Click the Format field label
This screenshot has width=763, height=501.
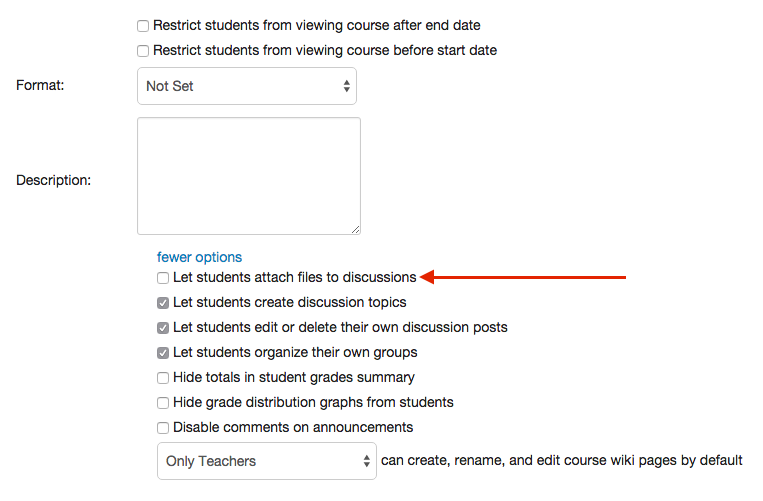pyautogui.click(x=40, y=86)
